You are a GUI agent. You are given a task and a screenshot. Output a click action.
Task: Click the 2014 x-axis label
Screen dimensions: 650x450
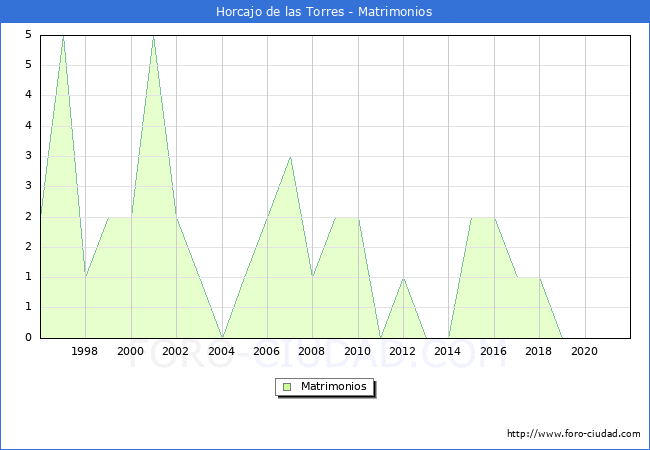[447, 351]
